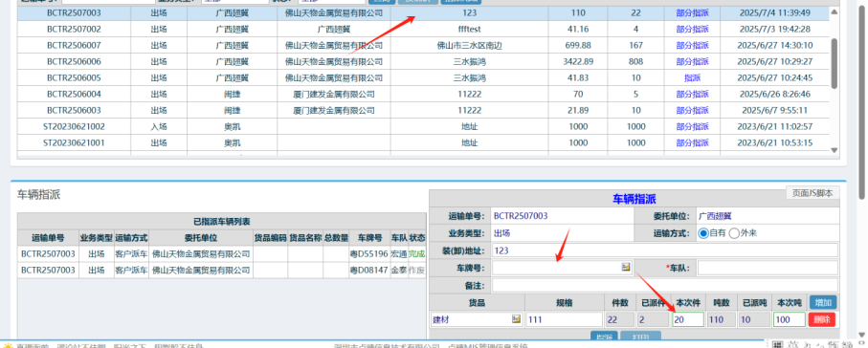
Task: Focus the 车队 input field
Action: tap(768, 268)
